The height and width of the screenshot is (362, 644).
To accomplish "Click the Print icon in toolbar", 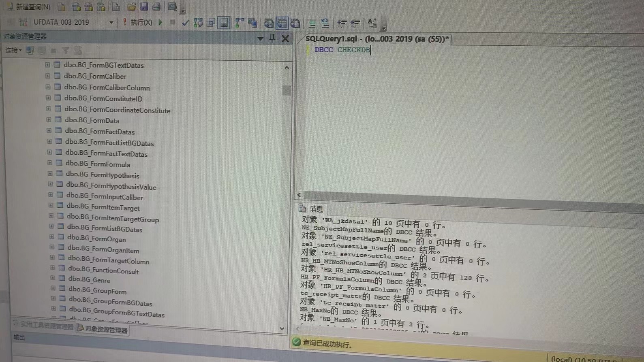I will point(156,7).
